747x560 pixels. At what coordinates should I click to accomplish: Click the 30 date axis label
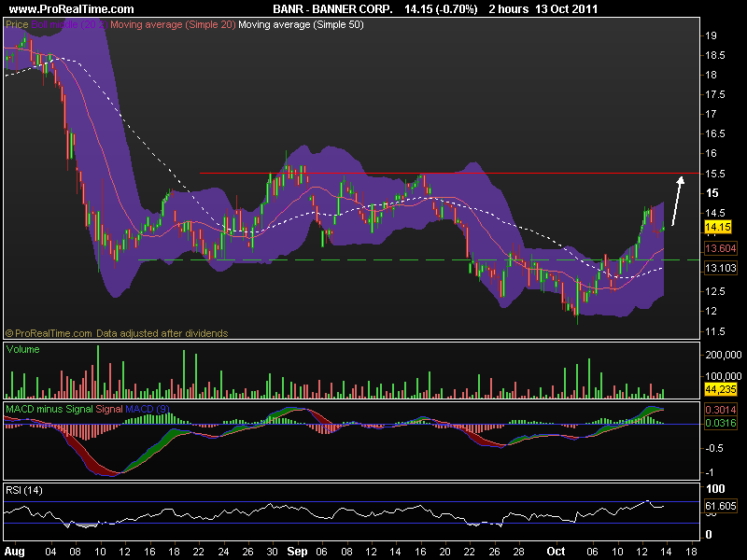point(272,552)
